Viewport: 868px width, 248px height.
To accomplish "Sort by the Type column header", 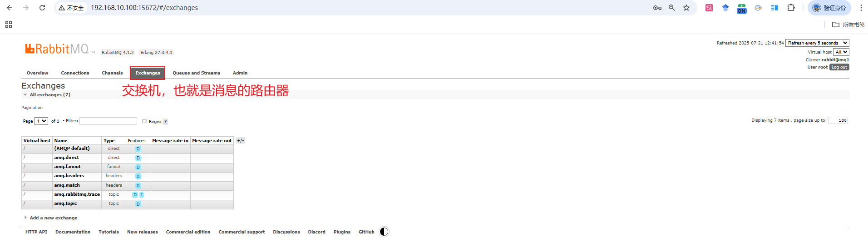I will (x=109, y=141).
